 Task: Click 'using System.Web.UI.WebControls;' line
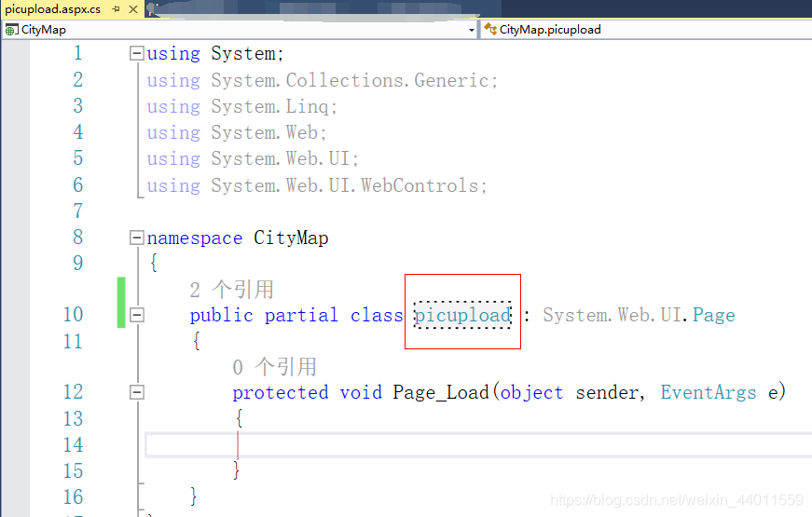click(317, 185)
